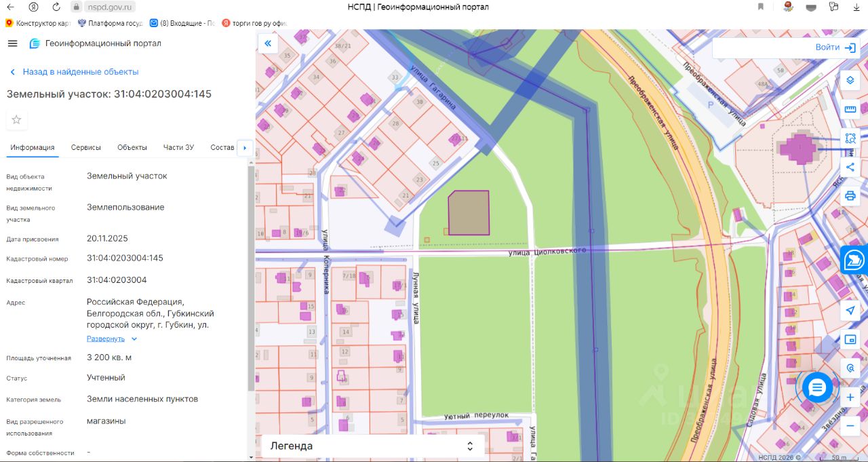868x462 pixels.
Task: Open site security lock info
Action: (76, 7)
